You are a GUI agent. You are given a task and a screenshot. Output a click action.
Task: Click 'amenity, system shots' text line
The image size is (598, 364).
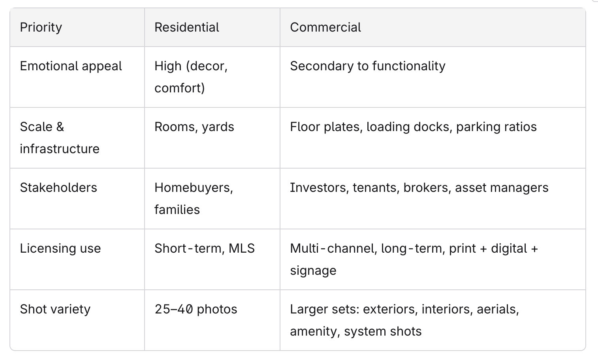[x=356, y=331]
